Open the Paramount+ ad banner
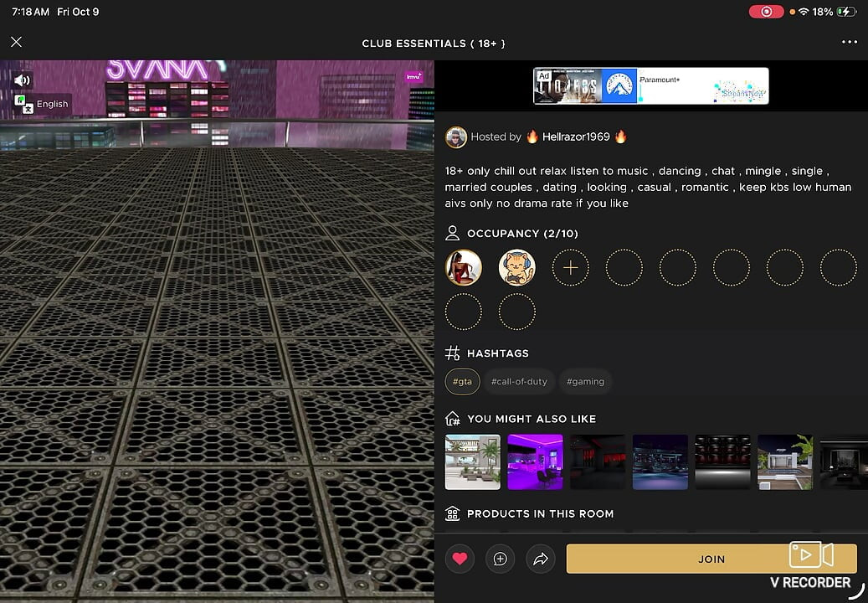 (650, 85)
